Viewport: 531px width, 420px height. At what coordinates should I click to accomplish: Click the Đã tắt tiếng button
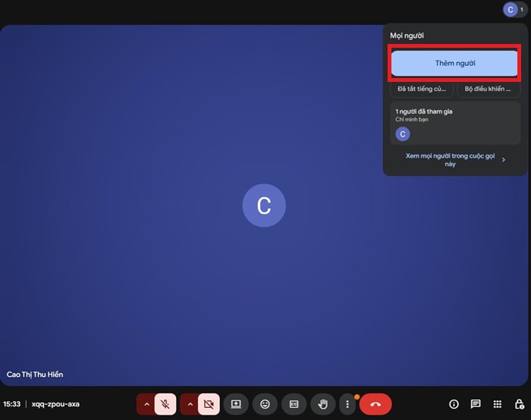coord(423,89)
